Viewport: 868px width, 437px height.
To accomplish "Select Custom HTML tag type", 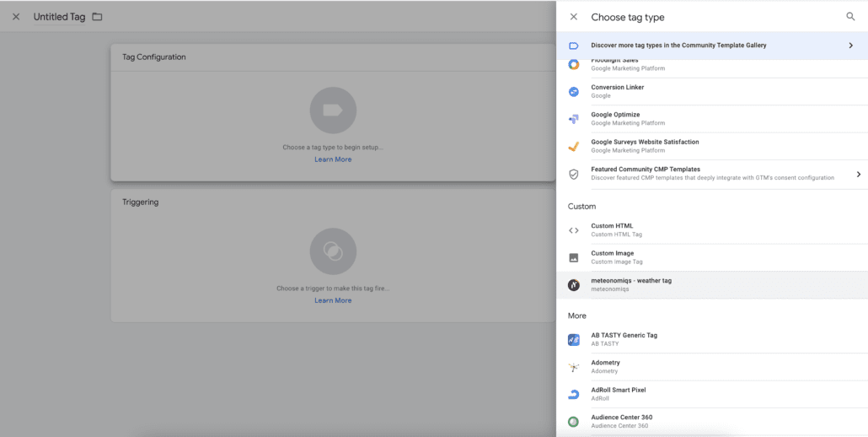I will point(712,230).
